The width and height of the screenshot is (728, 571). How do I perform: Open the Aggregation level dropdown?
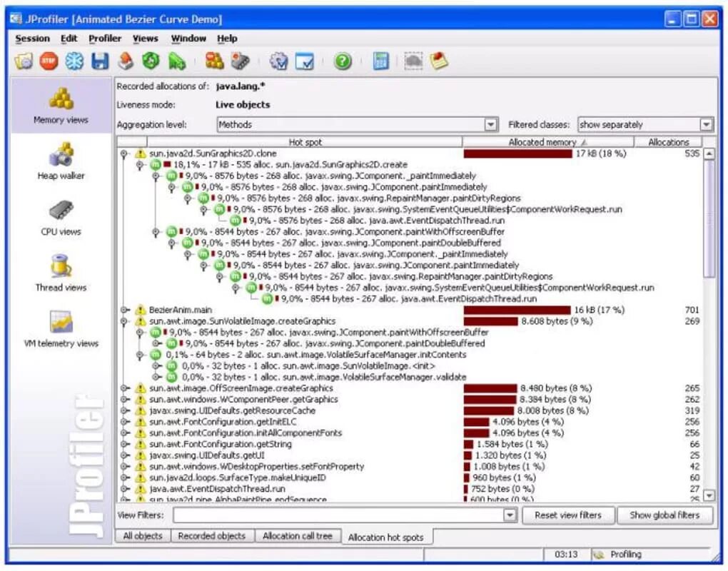click(490, 124)
